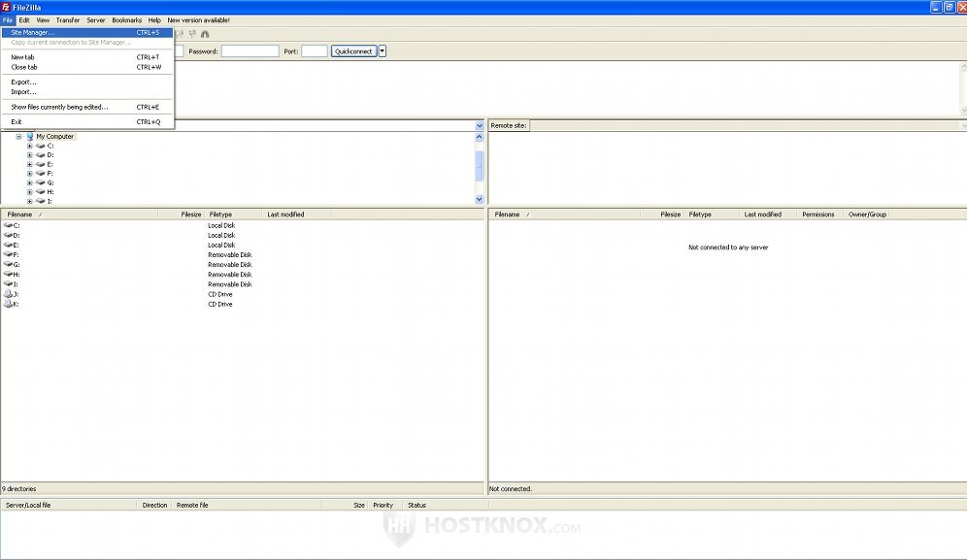This screenshot has width=967, height=560.
Task: Sort local files by Filetype column
Action: (x=234, y=214)
